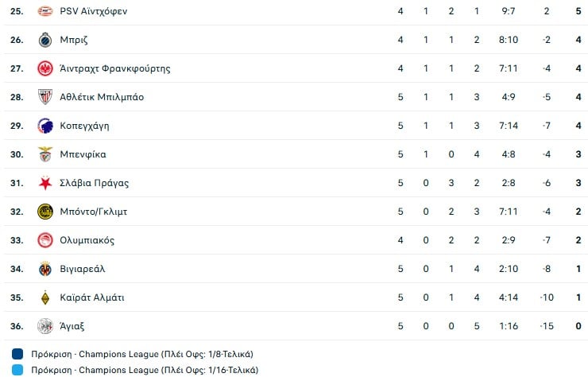
Task: Click the Eintracht Frankfurt eagle crest
Action: click(45, 69)
